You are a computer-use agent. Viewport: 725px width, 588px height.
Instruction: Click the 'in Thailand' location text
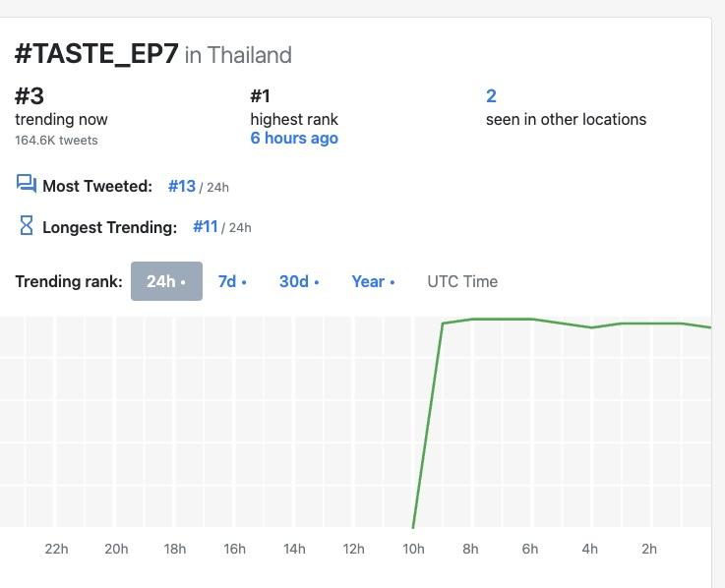[x=238, y=55]
